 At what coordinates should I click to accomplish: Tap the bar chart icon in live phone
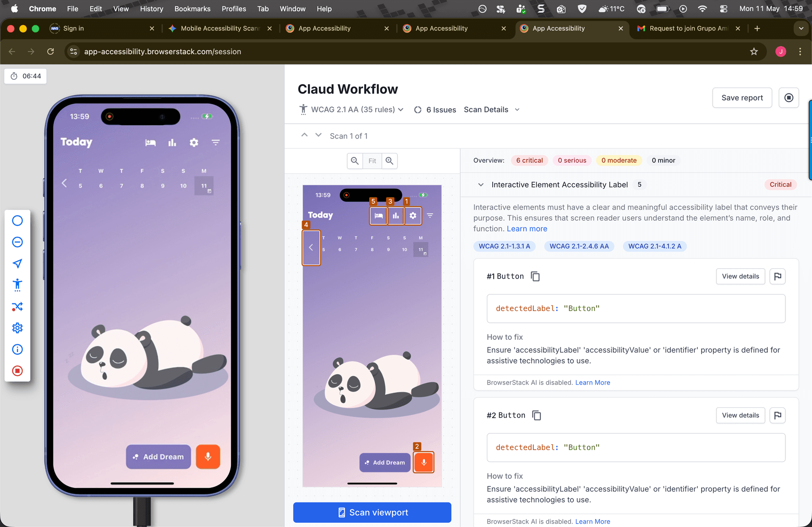click(172, 142)
